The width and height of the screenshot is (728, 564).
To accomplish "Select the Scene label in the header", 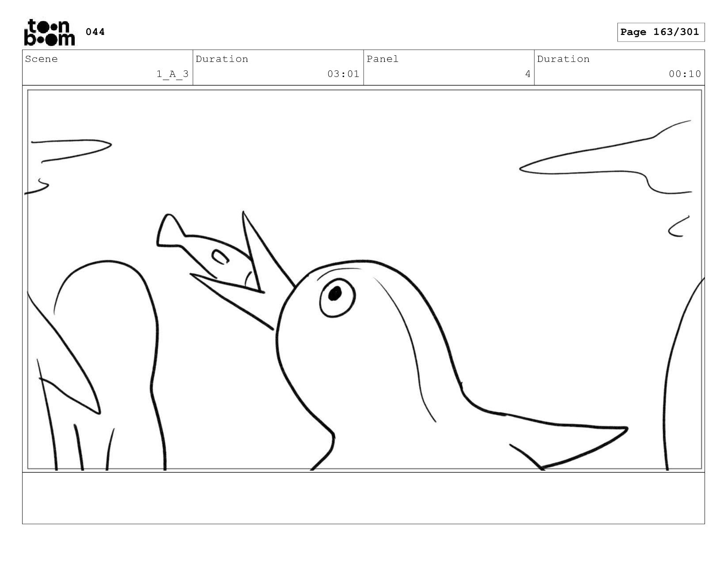I will pos(41,59).
